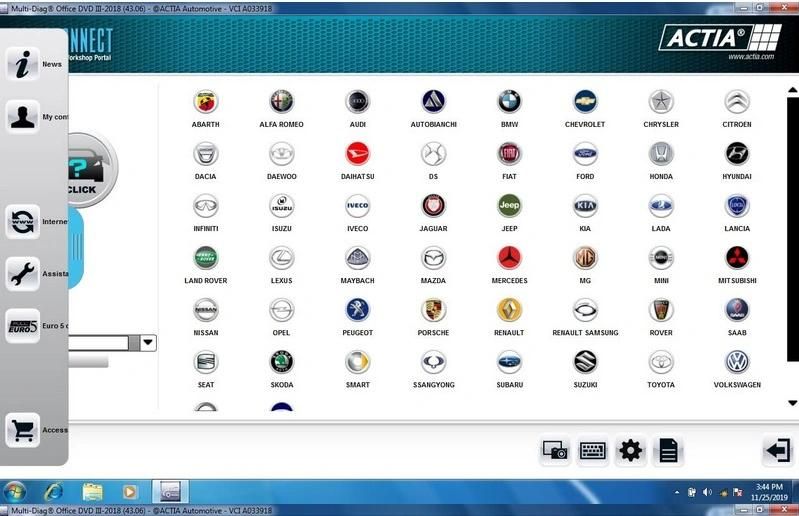Choose the Subaru logo
The width and height of the screenshot is (799, 516).
pyautogui.click(x=509, y=362)
